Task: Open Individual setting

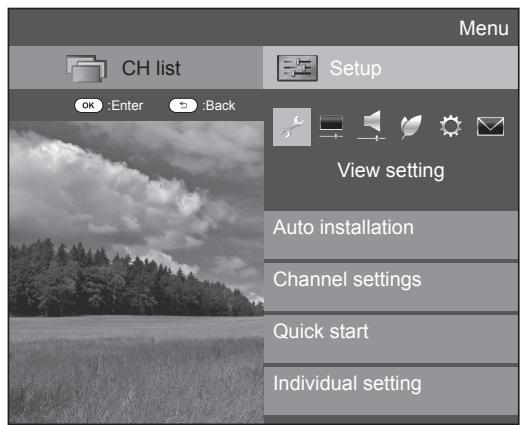Action: 391,391
